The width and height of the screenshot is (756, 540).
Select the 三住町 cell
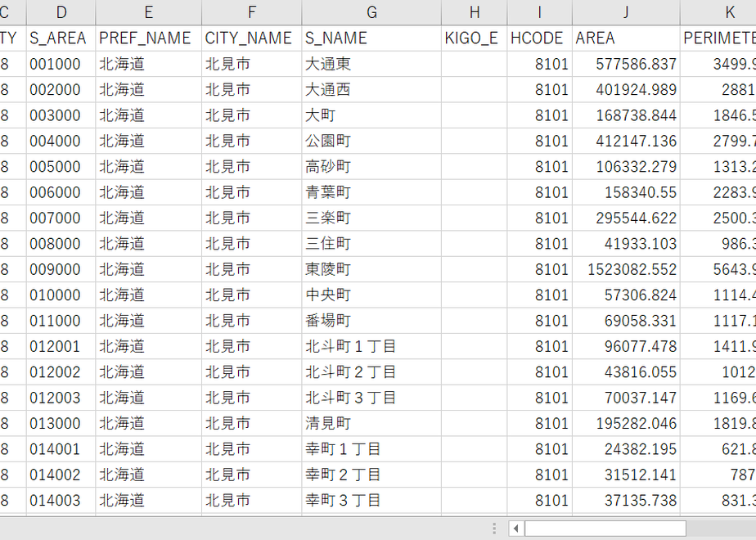click(371, 244)
